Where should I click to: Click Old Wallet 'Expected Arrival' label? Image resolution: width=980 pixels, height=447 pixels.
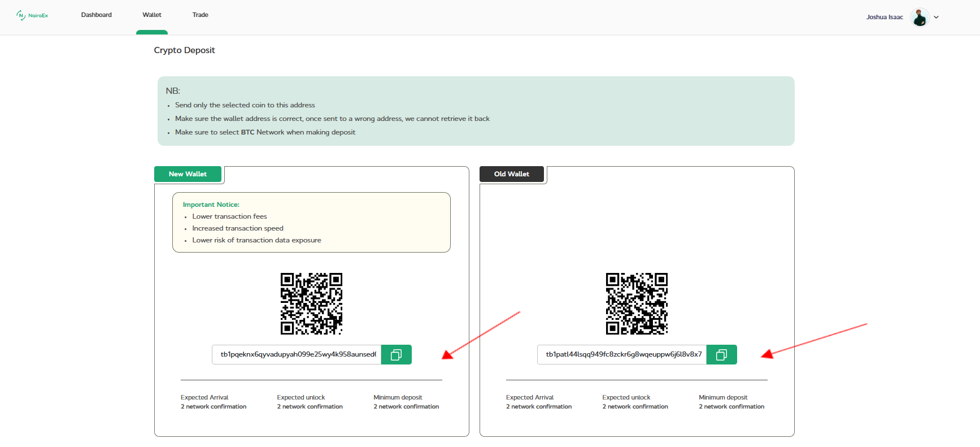pos(530,397)
